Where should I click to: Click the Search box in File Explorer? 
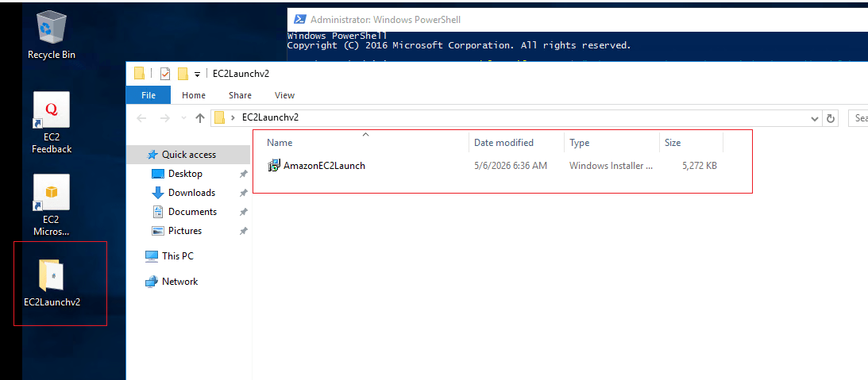(858, 118)
